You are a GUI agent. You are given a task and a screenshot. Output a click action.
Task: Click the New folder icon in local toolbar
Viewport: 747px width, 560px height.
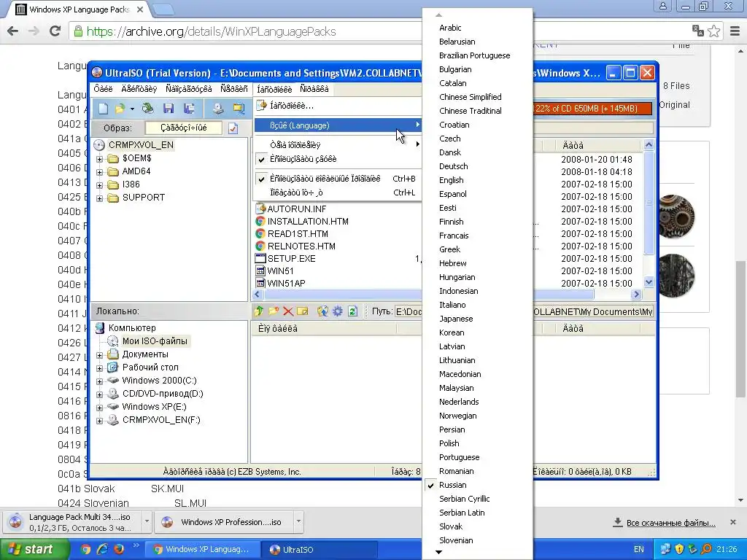274,311
